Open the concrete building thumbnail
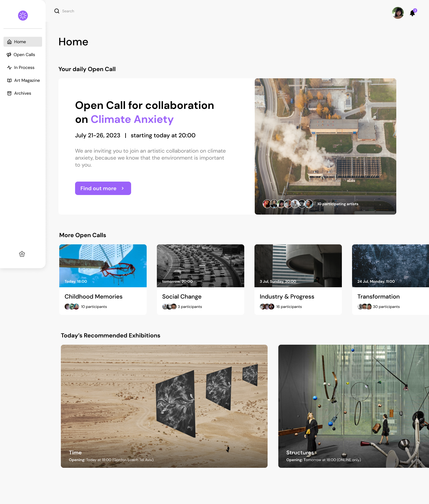429x504 pixels. click(x=298, y=266)
